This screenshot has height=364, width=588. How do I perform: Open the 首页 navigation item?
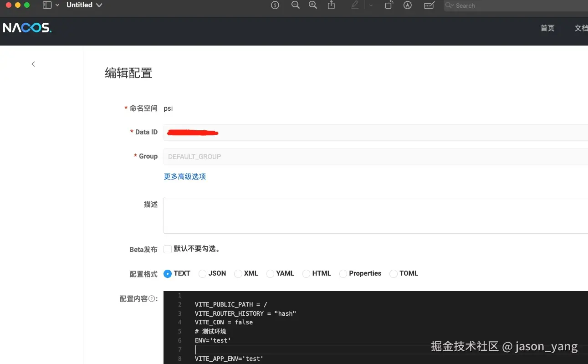click(547, 28)
